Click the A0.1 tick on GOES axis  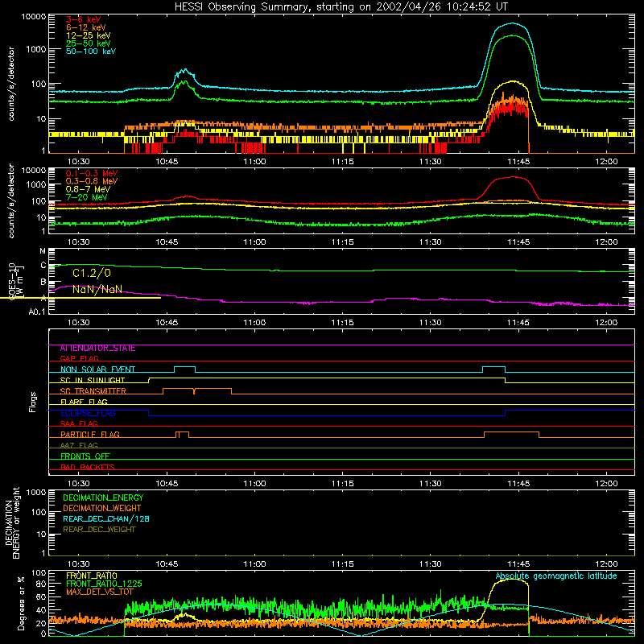(37, 312)
